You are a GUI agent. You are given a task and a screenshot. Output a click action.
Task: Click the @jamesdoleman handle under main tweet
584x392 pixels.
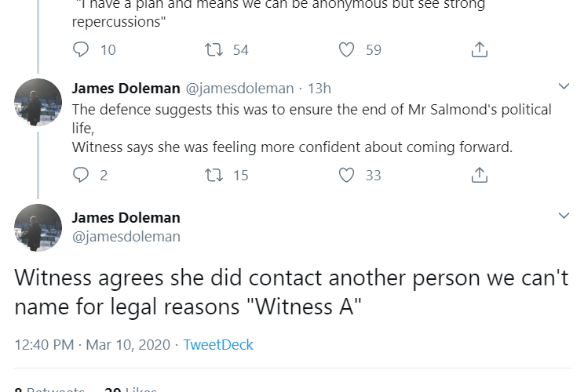pos(126,236)
